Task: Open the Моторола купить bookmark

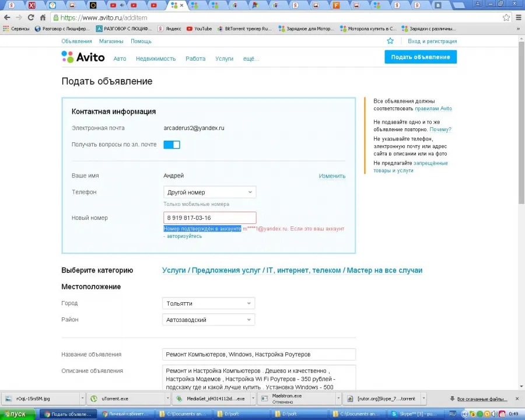Action: (368, 29)
